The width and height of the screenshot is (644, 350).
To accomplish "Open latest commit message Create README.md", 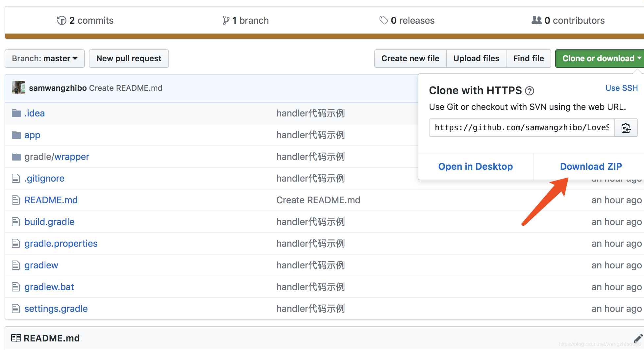I will (x=126, y=88).
